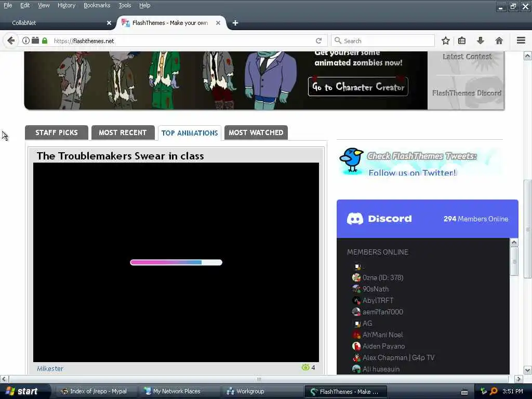Image resolution: width=532 pixels, height=399 pixels.
Task: Click the horizontal scrollbar left arrow
Action: point(4,379)
